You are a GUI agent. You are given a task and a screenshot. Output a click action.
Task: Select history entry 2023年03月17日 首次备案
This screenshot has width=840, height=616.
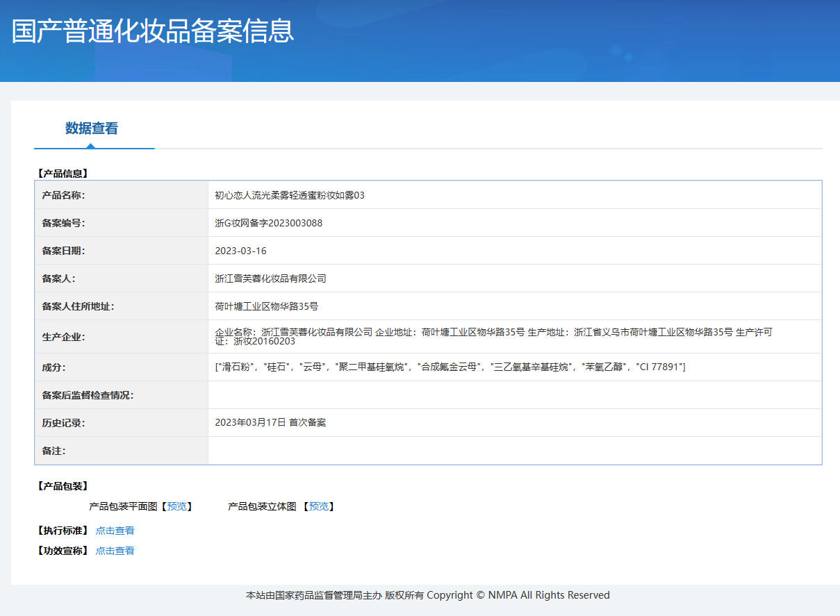click(270, 422)
